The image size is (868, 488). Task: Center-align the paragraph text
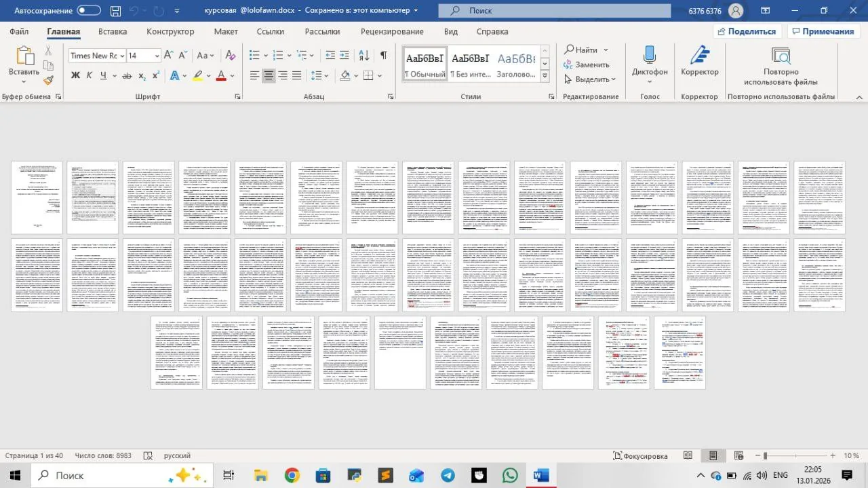tap(269, 75)
